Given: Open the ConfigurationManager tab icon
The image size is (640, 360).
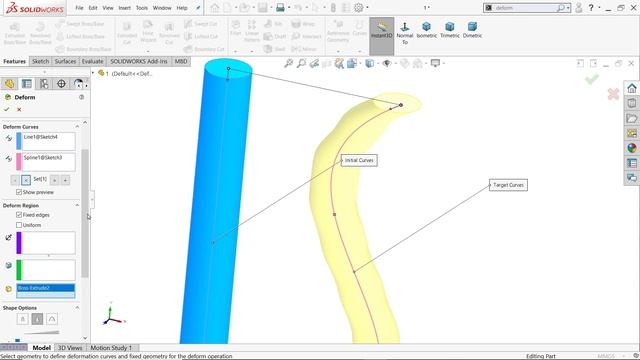Looking at the screenshot, I should (44, 84).
